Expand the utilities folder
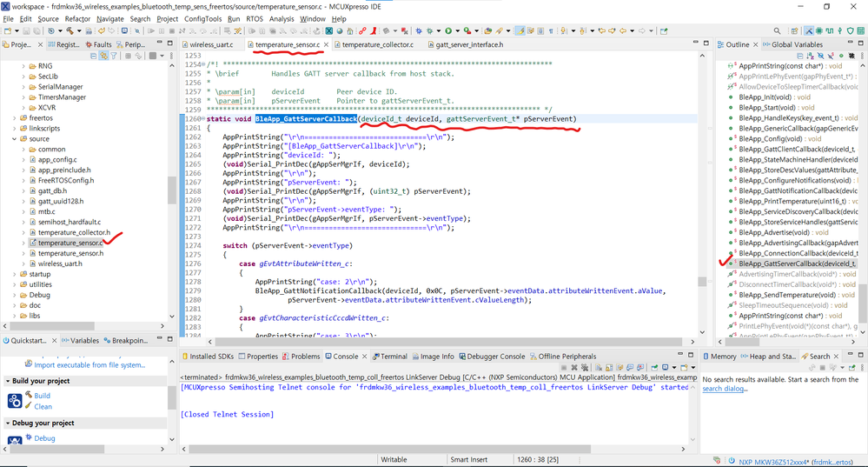Viewport: 868px width, 467px height. pyautogui.click(x=15, y=284)
